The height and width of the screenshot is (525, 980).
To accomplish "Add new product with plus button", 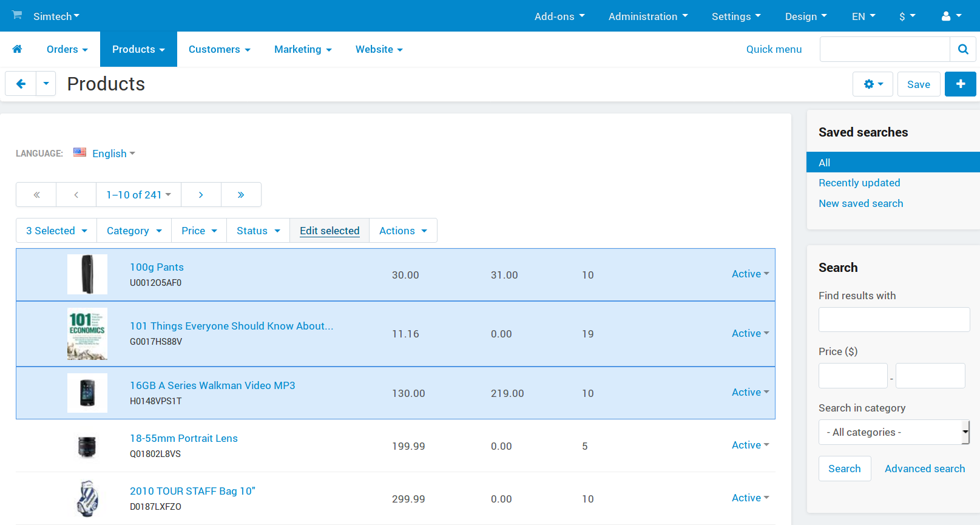I will point(961,84).
